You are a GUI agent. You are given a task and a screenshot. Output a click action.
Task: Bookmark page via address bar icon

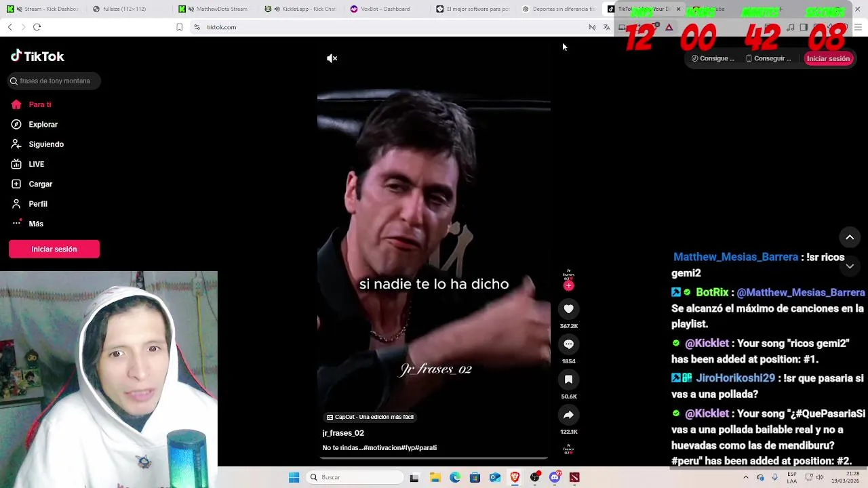point(179,27)
